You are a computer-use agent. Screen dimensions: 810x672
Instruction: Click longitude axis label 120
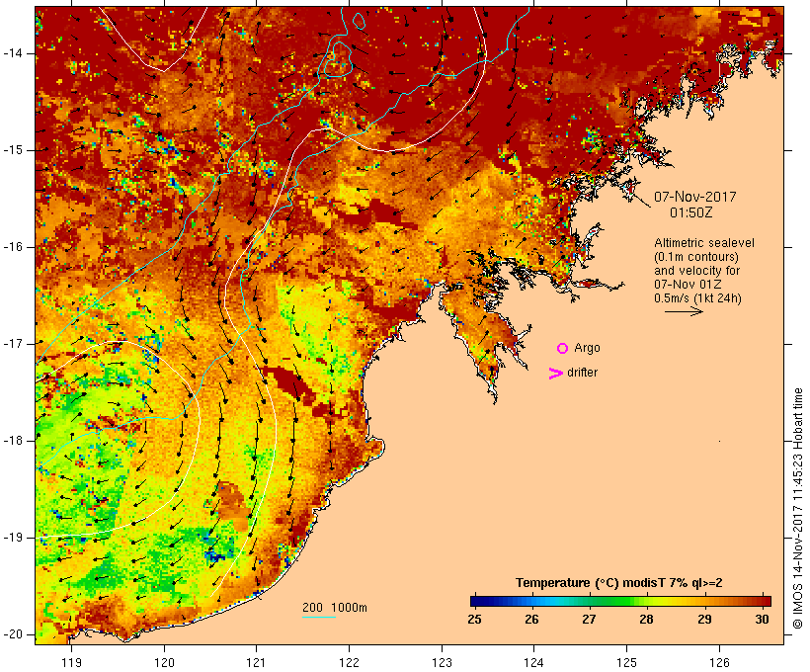(164, 662)
